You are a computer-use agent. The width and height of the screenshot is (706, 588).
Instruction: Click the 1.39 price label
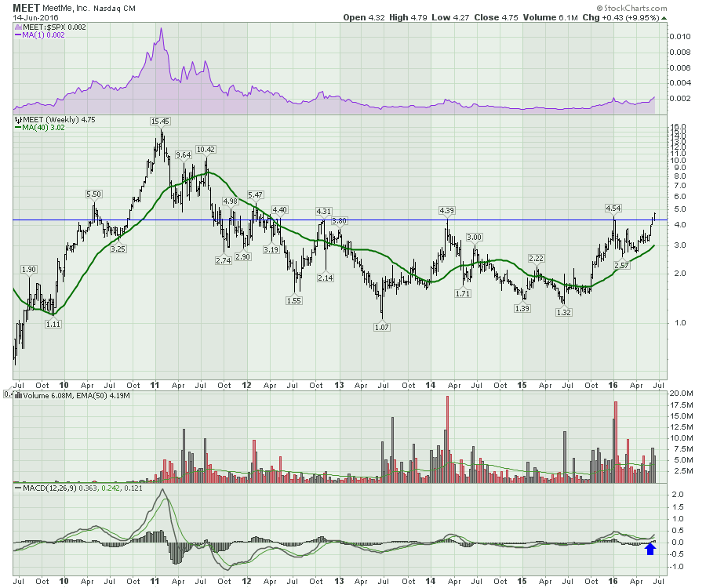click(x=522, y=309)
